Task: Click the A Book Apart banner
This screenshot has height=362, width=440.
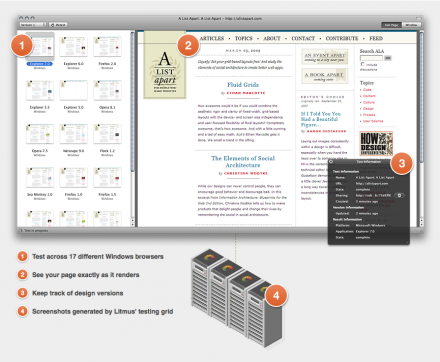Action: point(325,76)
